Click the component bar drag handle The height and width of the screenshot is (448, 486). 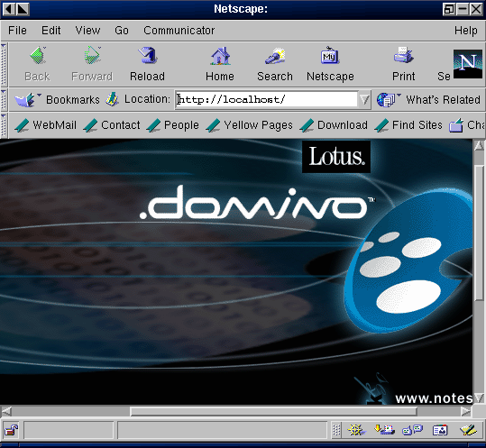(336, 430)
